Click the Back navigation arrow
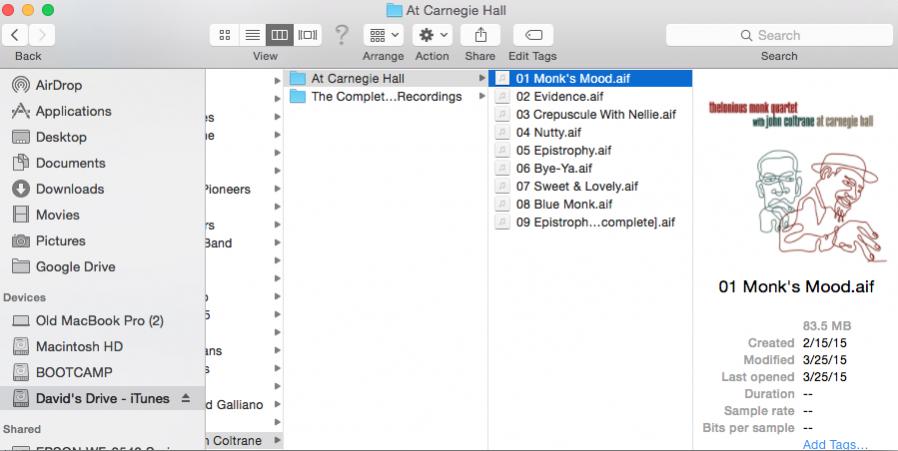 16,35
